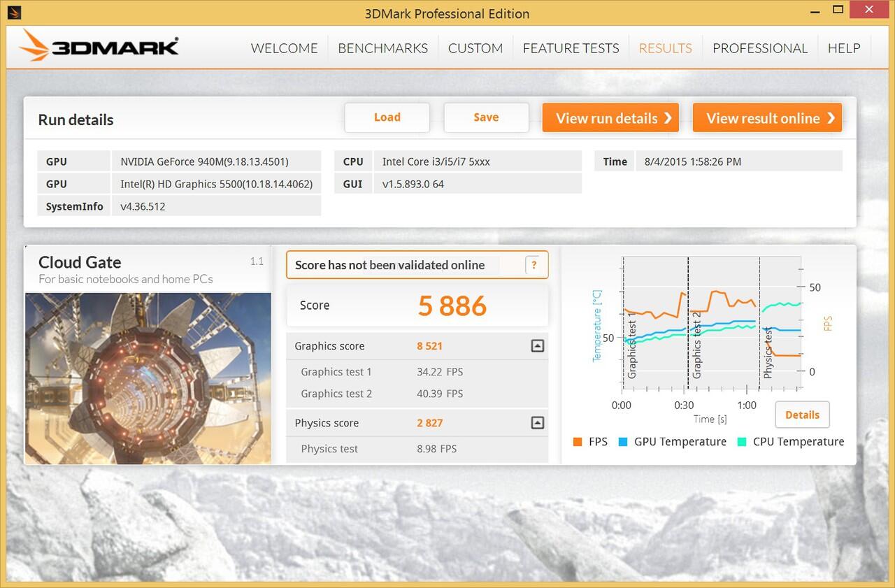895x588 pixels.
Task: Maximize the 3DMark window
Action: pyautogui.click(x=839, y=10)
